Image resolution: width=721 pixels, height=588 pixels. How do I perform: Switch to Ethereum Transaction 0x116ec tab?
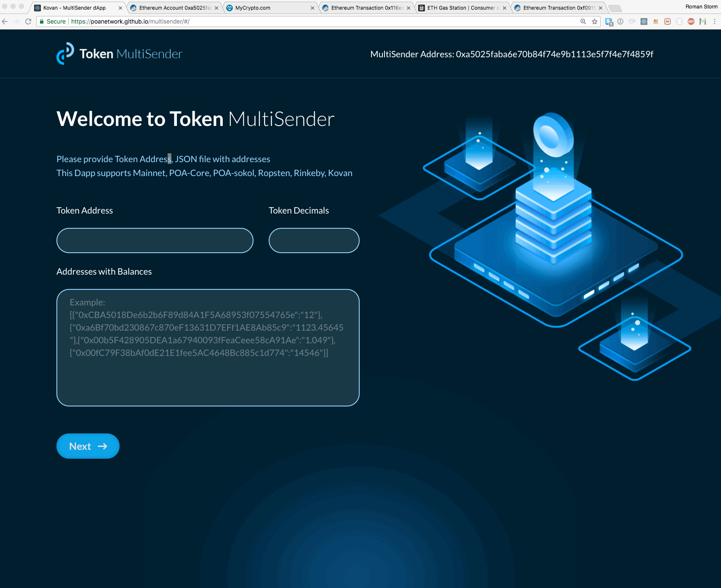coord(367,8)
